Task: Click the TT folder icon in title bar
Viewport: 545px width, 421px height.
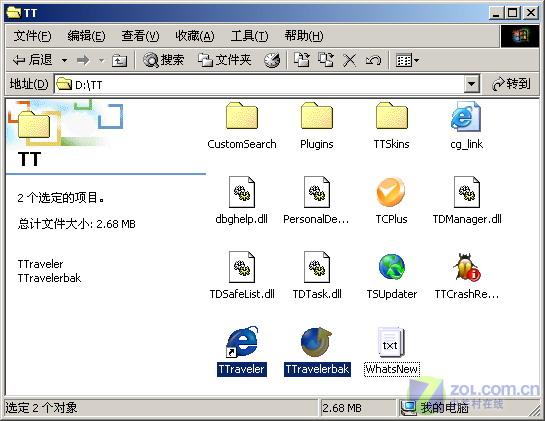Action: (14, 13)
